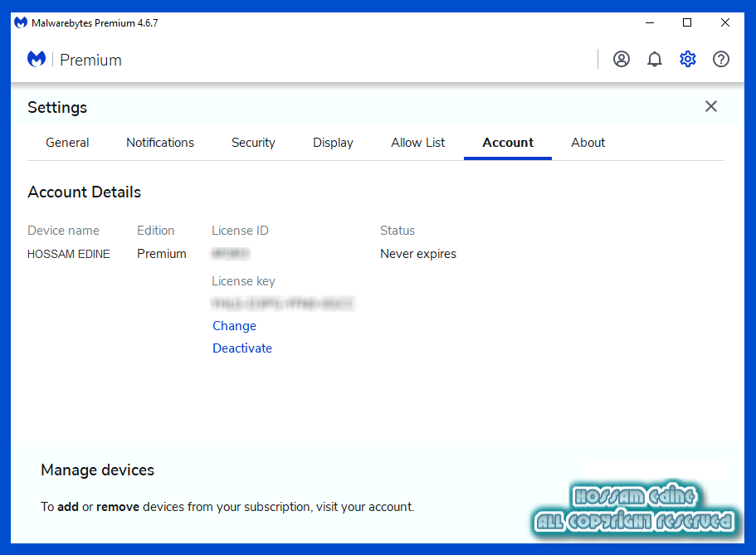Click the Settings title text
The width and height of the screenshot is (756, 555).
pyautogui.click(x=57, y=107)
